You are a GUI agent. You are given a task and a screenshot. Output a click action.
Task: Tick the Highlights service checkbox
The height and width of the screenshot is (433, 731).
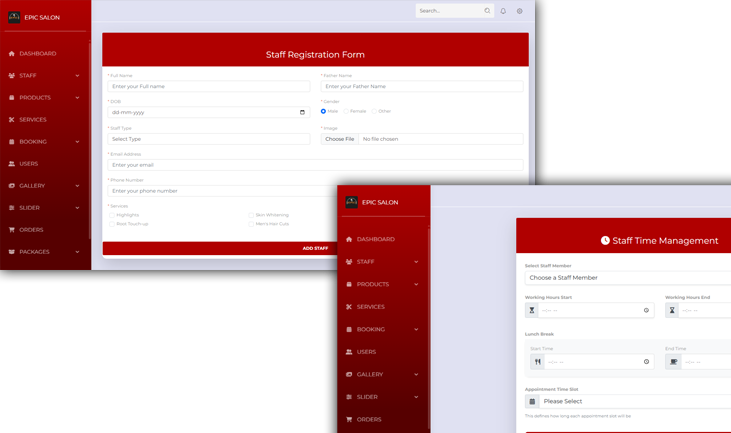[111, 215]
